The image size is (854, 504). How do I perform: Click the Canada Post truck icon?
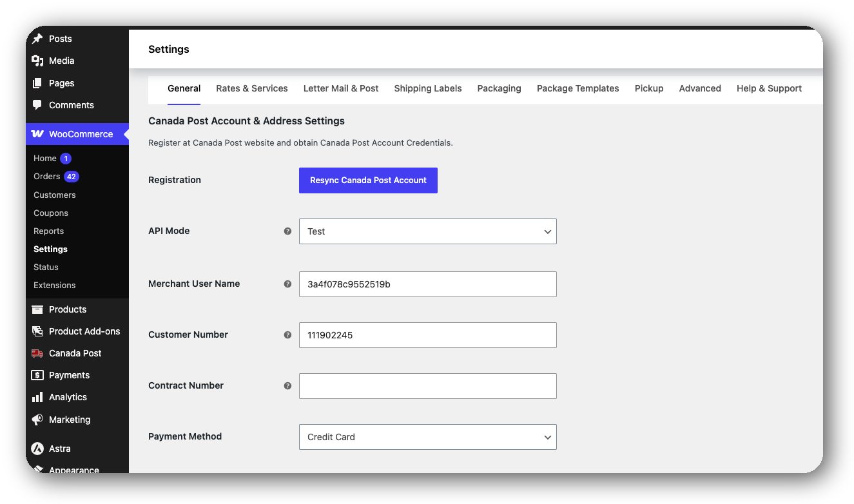pyautogui.click(x=37, y=353)
